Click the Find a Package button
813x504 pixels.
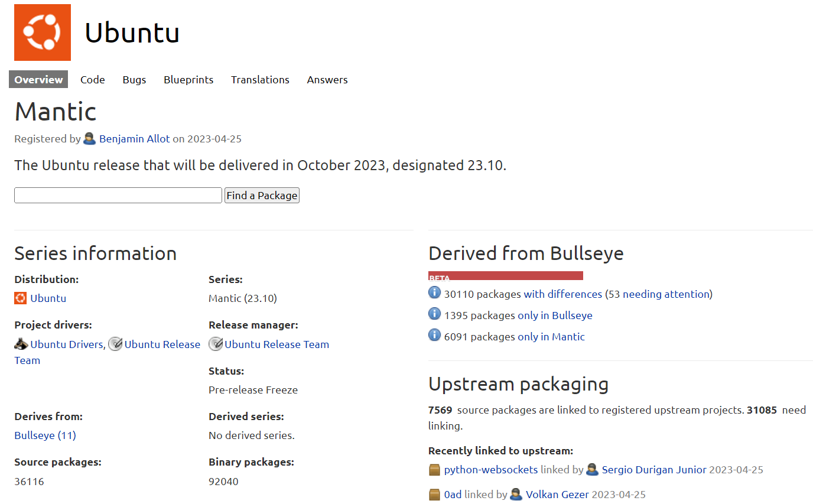pos(262,196)
